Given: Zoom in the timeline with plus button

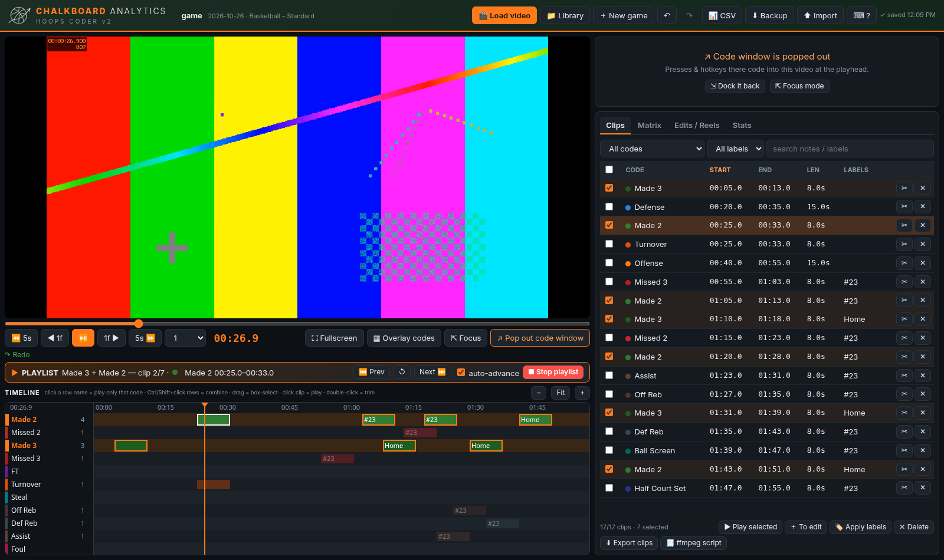Looking at the screenshot, I should click(582, 393).
